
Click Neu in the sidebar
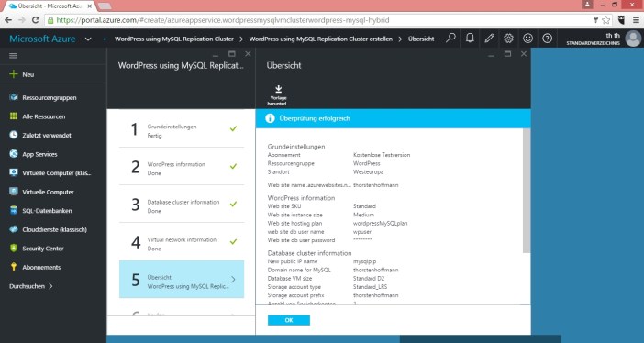pyautogui.click(x=28, y=74)
